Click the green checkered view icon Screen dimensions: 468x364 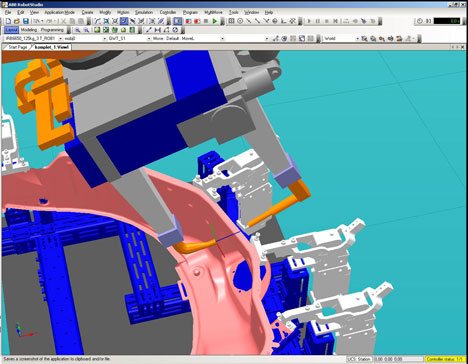click(x=106, y=30)
